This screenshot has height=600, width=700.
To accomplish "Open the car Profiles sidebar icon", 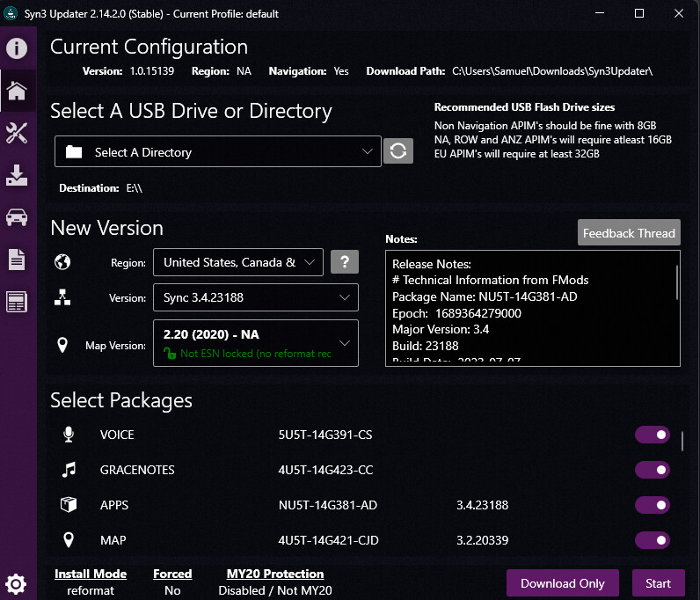I will [17, 217].
